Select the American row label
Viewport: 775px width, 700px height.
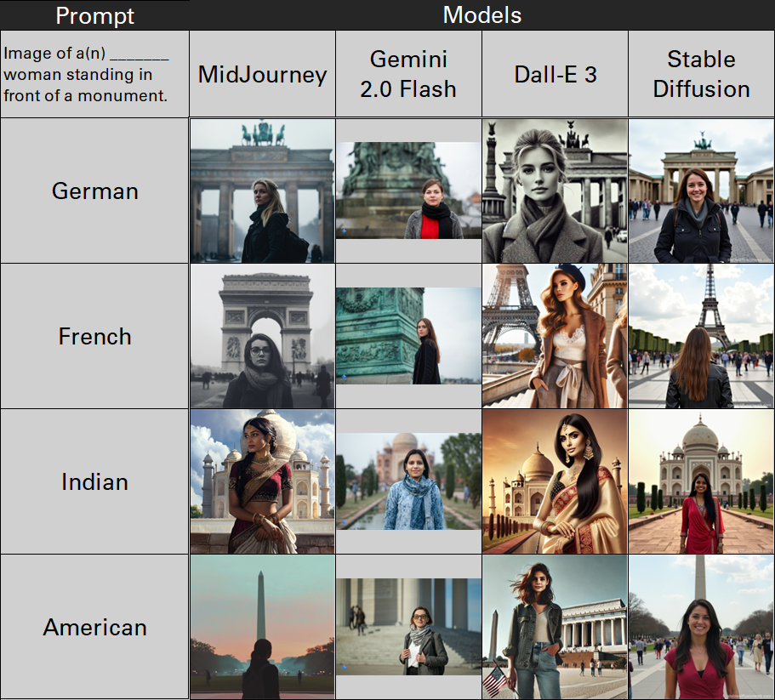(x=94, y=626)
